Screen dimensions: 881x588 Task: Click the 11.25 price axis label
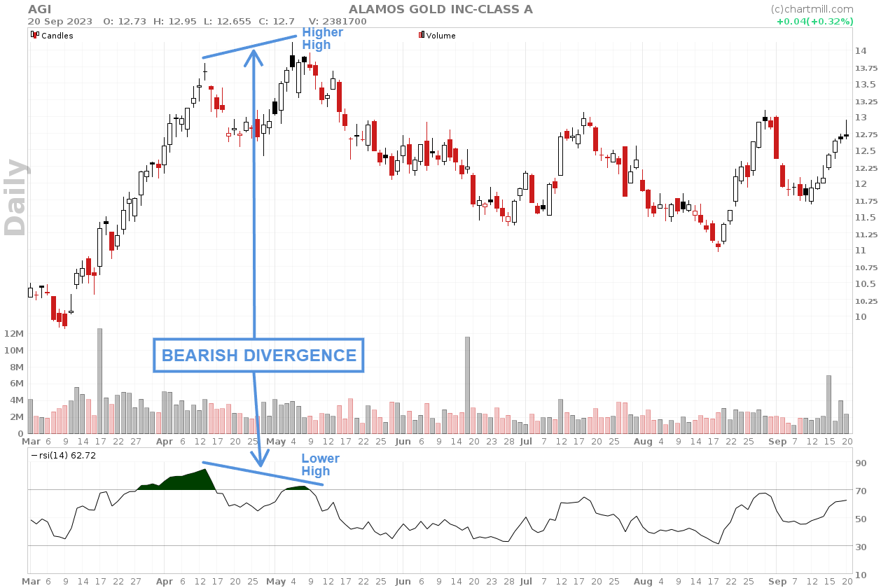866,234
